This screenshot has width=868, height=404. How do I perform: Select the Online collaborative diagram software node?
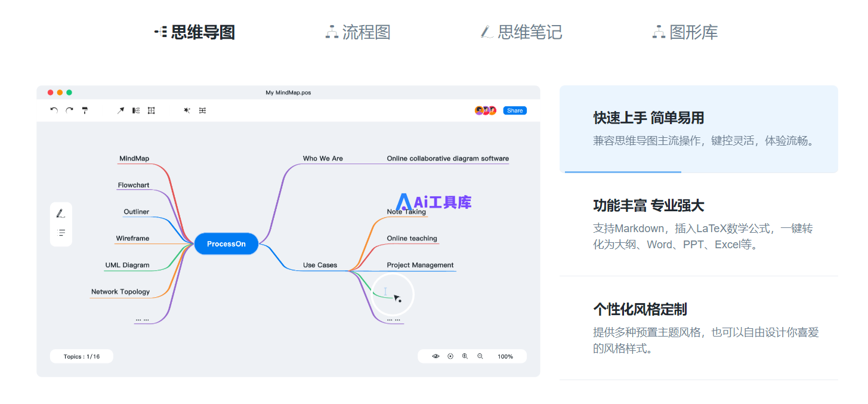(448, 159)
